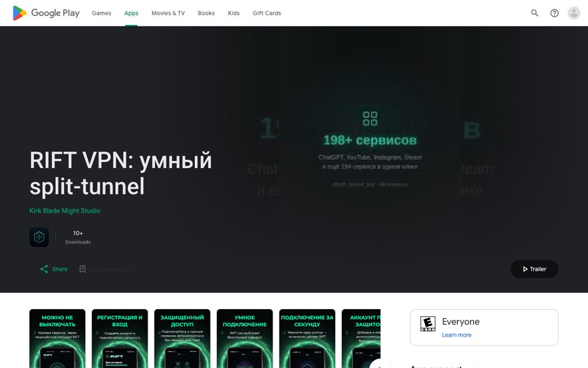Viewport: 588px width, 368px height.
Task: Open Kirk Blade Might Studio developer page
Action: click(x=65, y=210)
